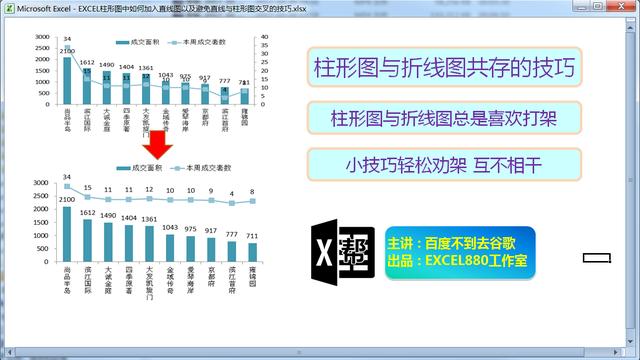Click the 本周成交套数 legend entry in upper chart
This screenshot has height=360, width=640.
197,42
